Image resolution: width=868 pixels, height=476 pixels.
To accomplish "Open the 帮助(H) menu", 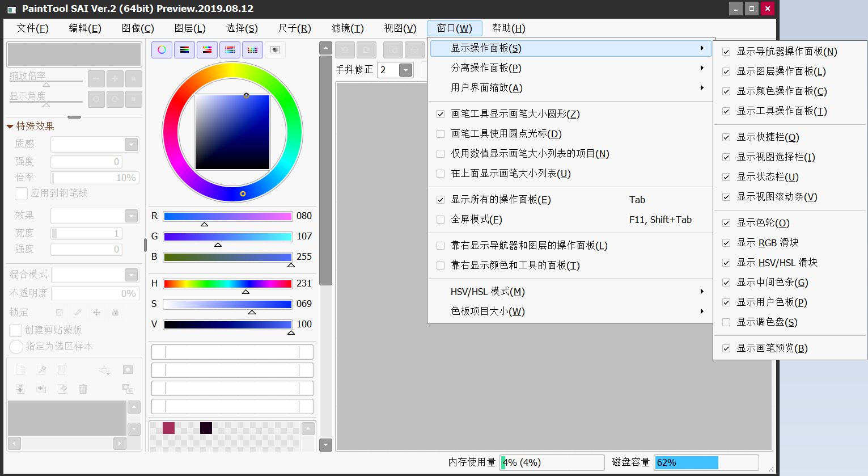I will 509,28.
